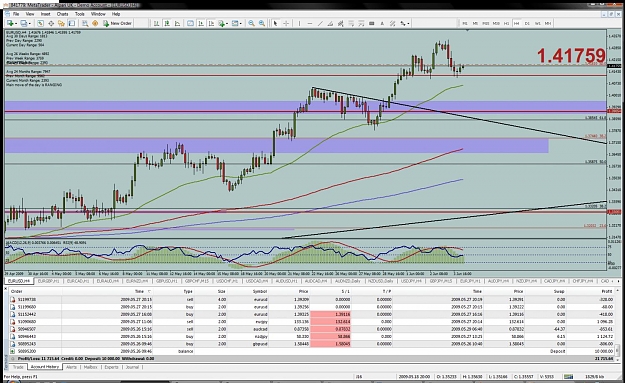The width and height of the screenshot is (625, 383).
Task: Select the Vertical Line drawing tool
Action: click(299, 24)
